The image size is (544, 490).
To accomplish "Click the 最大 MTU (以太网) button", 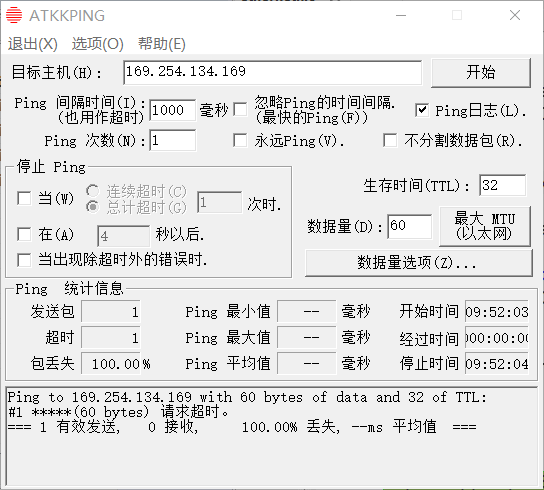I will 485,226.
